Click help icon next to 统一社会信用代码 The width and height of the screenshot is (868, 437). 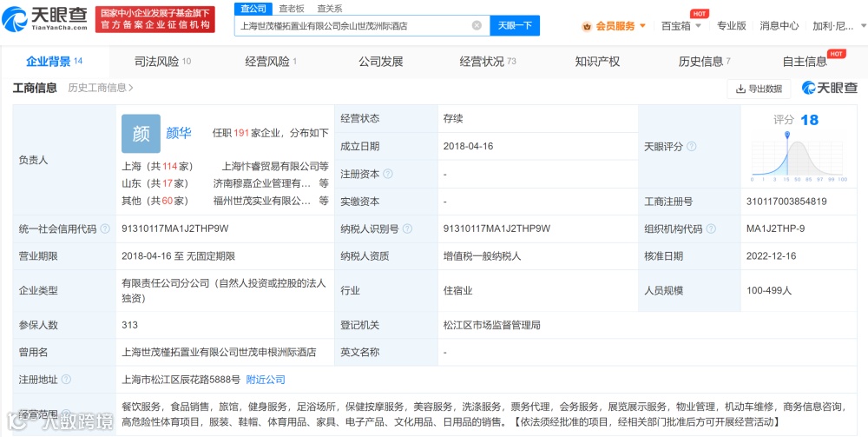[x=105, y=228]
